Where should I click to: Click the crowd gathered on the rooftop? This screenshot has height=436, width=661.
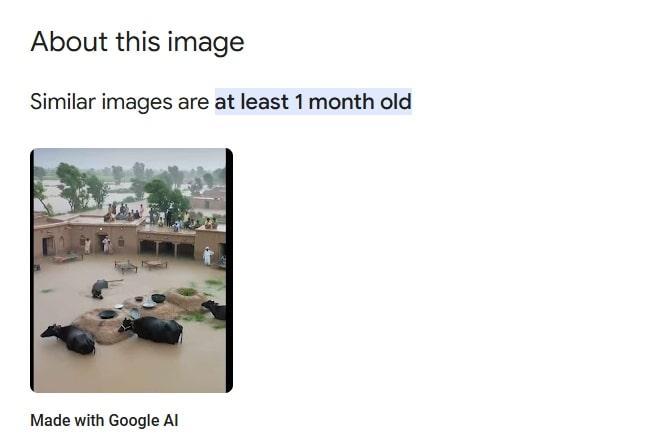pyautogui.click(x=160, y=217)
